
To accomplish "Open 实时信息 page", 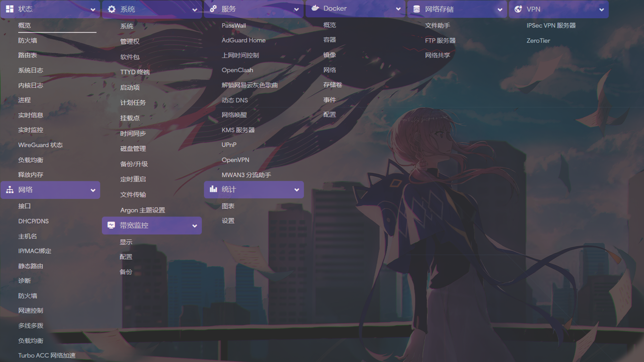I will [31, 115].
